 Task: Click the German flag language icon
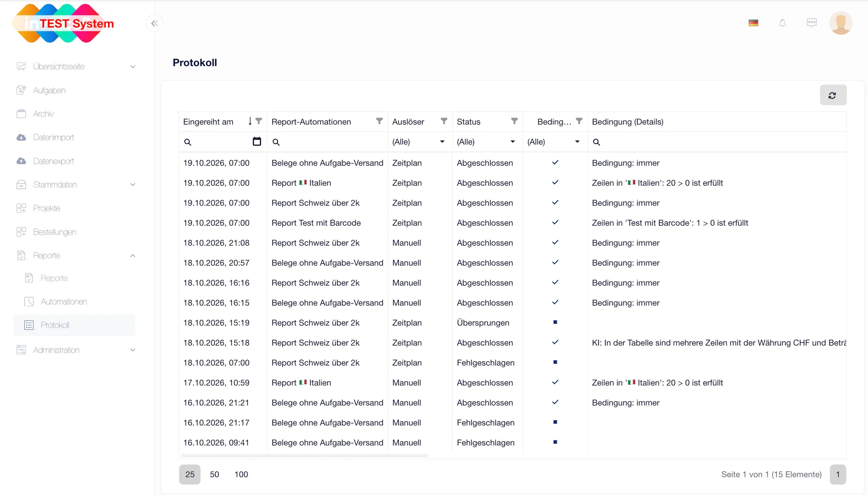coord(753,23)
